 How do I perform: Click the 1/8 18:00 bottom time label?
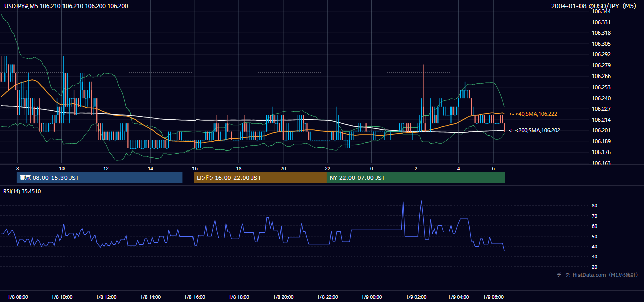click(x=239, y=297)
